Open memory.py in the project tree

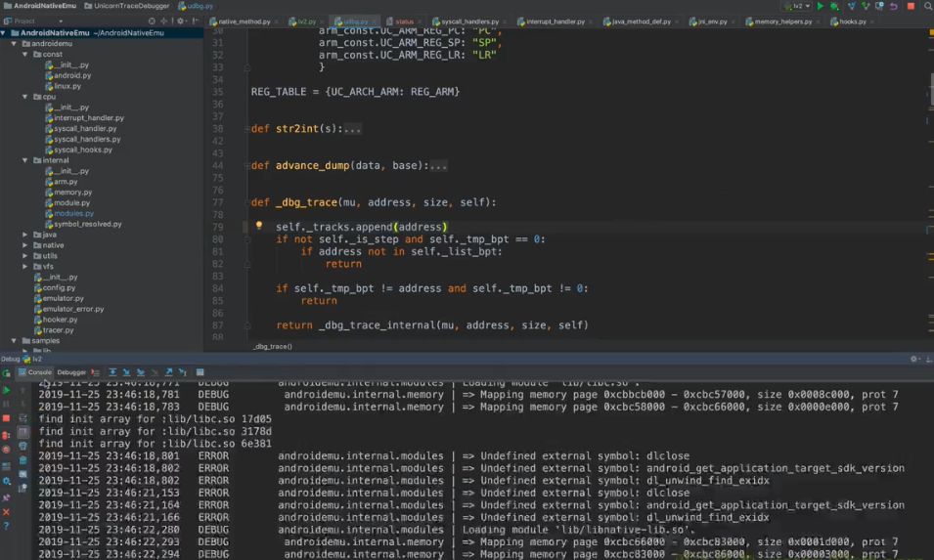(72, 193)
